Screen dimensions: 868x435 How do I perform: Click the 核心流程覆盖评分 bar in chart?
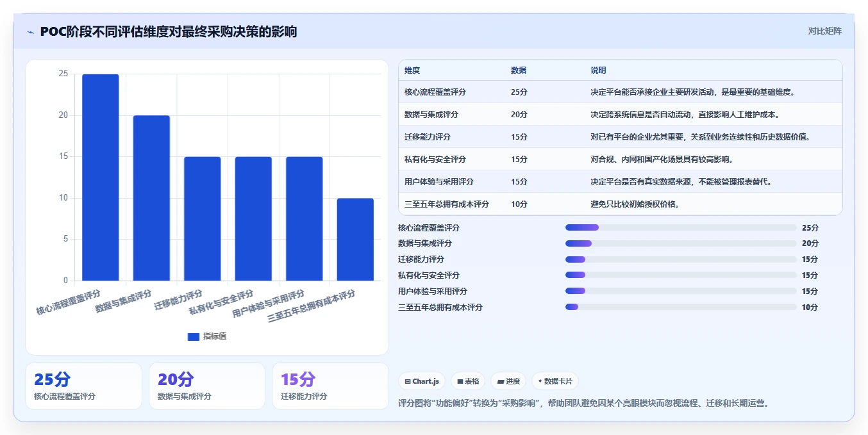click(100, 177)
